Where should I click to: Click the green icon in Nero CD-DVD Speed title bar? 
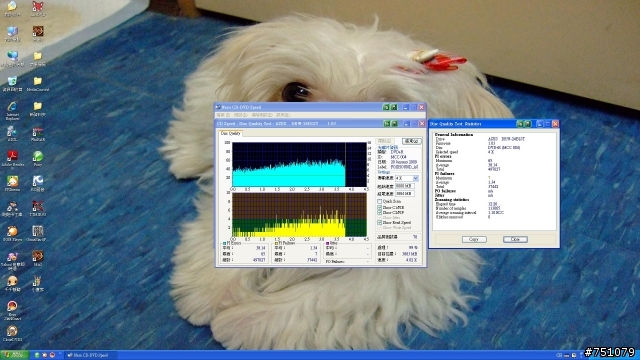pos(386,107)
